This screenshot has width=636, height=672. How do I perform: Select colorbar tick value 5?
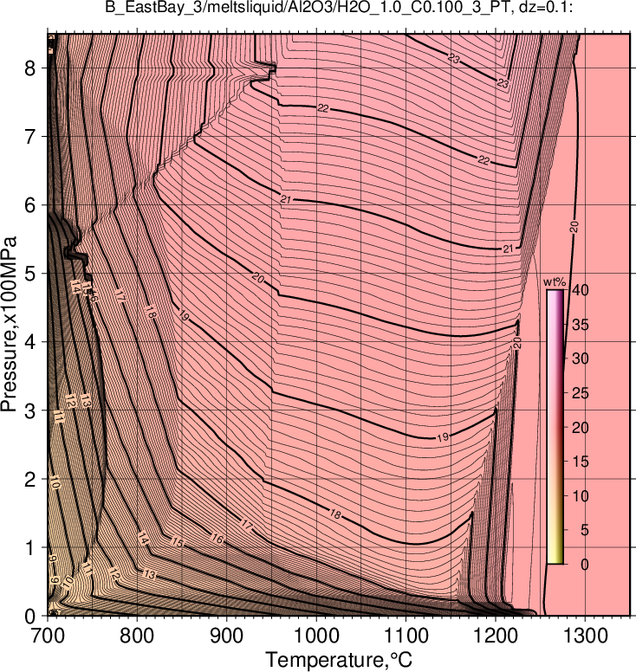[585, 530]
